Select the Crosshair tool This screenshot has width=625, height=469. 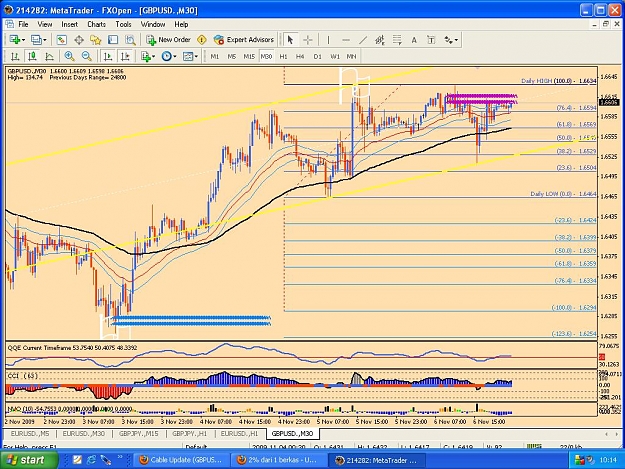[x=308, y=40]
